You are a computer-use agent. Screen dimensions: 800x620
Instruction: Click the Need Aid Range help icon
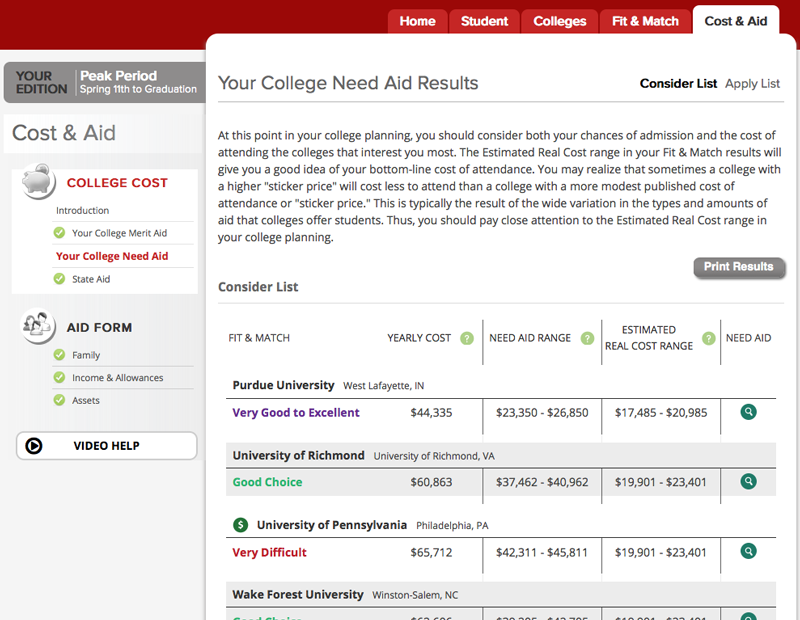point(587,338)
